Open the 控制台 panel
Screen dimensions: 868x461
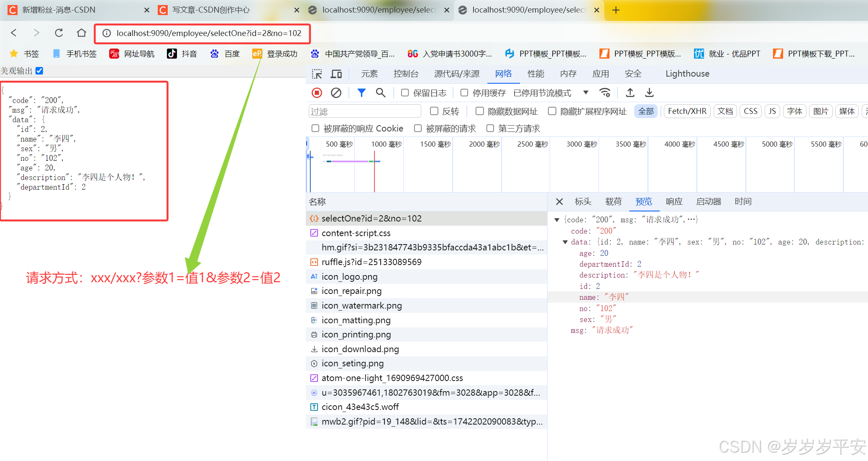coord(405,73)
